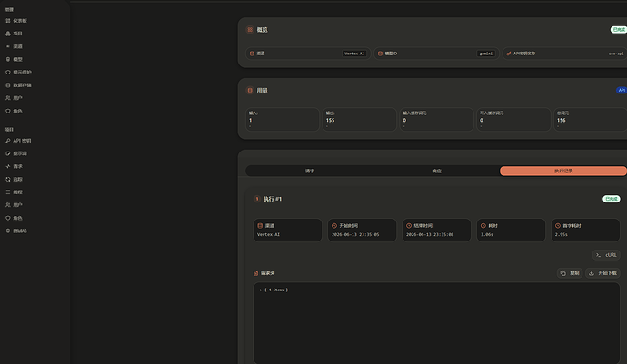Click the clock icon beside 首字耗时
Screen dimensions: 627x364
click(x=558, y=226)
